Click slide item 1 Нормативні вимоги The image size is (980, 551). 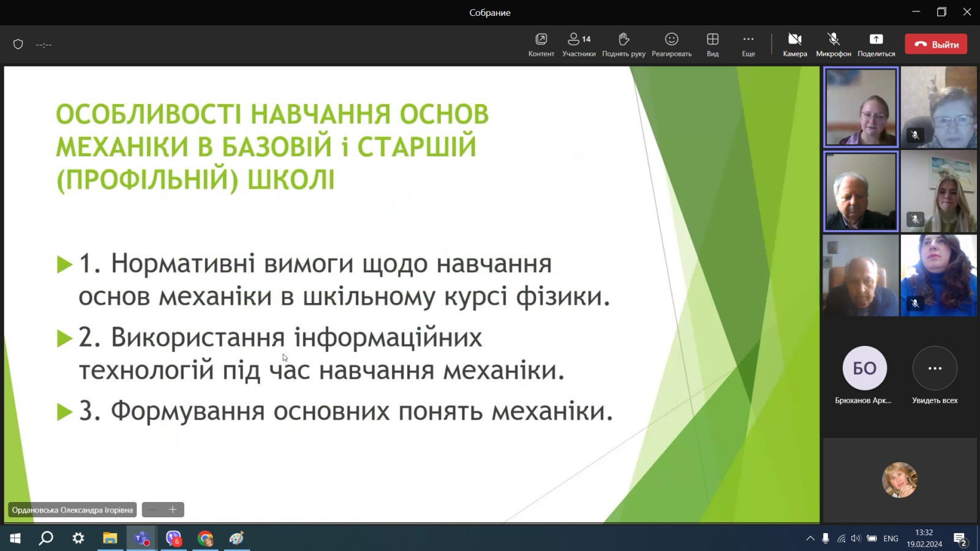tap(344, 280)
